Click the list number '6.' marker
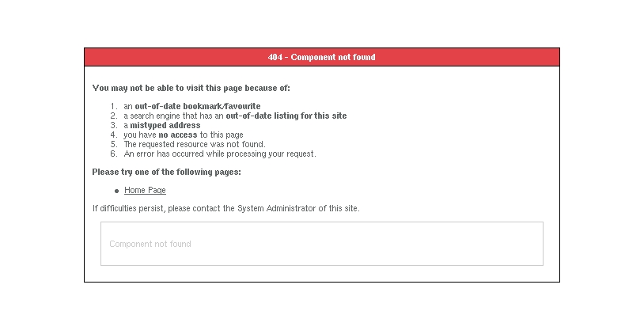This screenshot has width=644, height=330. point(114,154)
